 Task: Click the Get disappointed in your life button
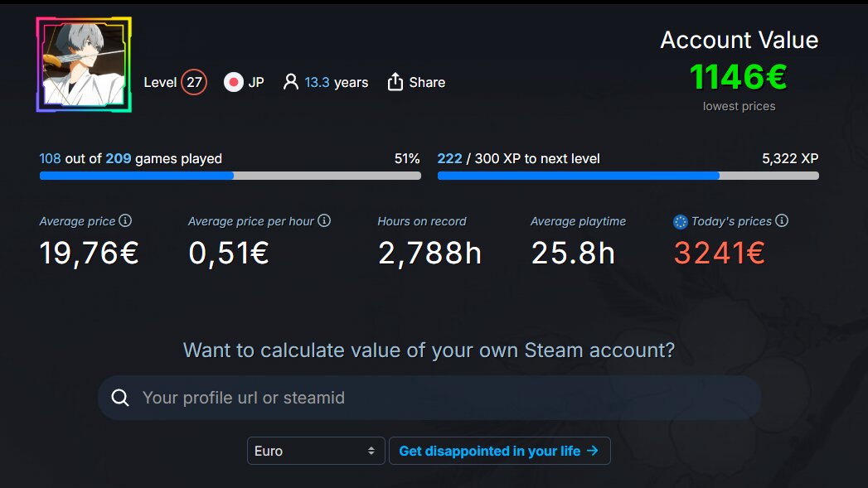(499, 451)
